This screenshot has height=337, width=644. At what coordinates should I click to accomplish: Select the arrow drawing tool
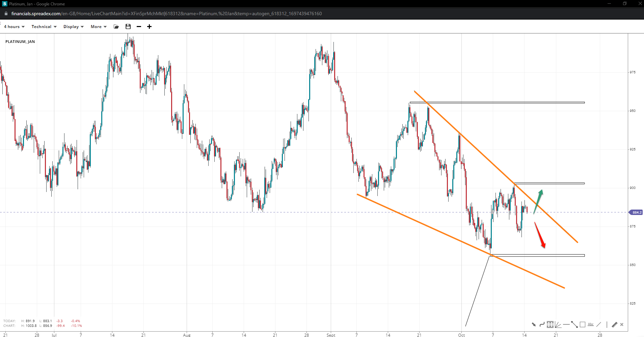[x=534, y=324]
